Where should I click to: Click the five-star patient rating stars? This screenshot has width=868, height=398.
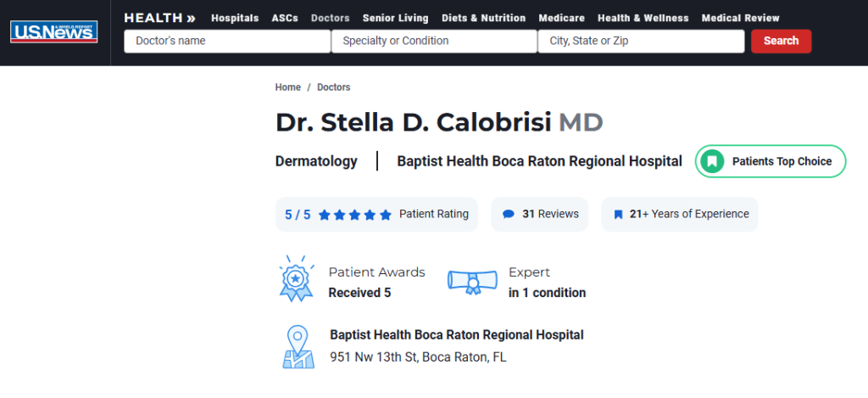click(x=355, y=215)
